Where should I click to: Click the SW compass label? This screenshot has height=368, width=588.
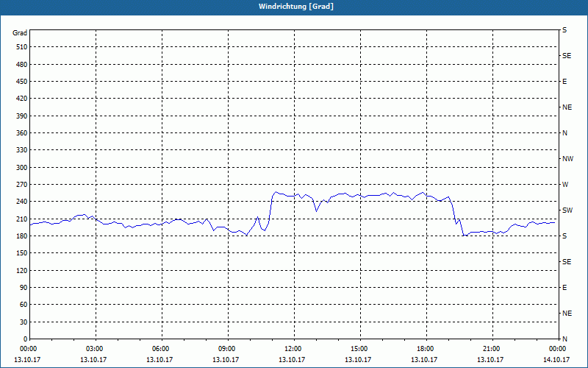tap(567, 210)
